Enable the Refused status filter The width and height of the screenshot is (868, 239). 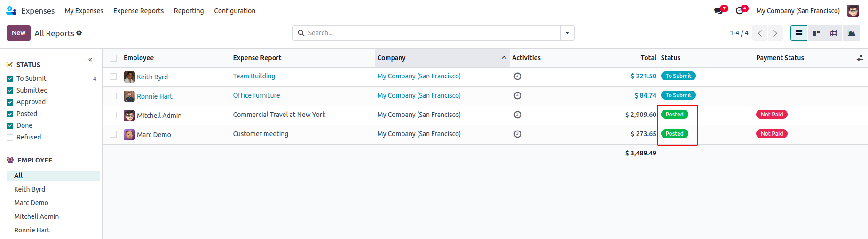[10, 138]
